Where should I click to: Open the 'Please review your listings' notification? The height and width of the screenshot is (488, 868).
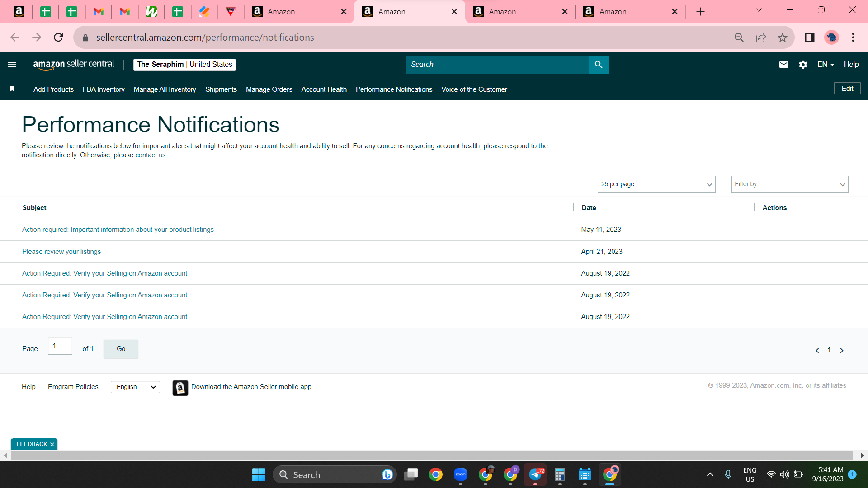[x=61, y=252]
